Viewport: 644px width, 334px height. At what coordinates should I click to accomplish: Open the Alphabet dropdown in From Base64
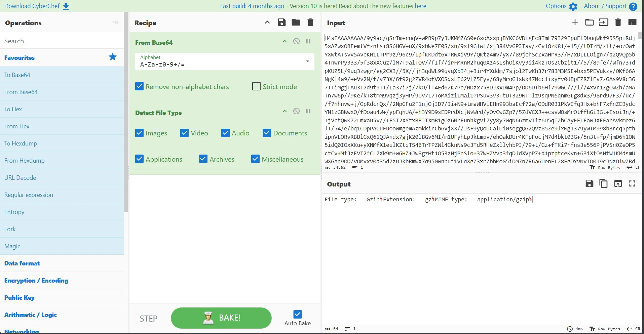[306, 61]
